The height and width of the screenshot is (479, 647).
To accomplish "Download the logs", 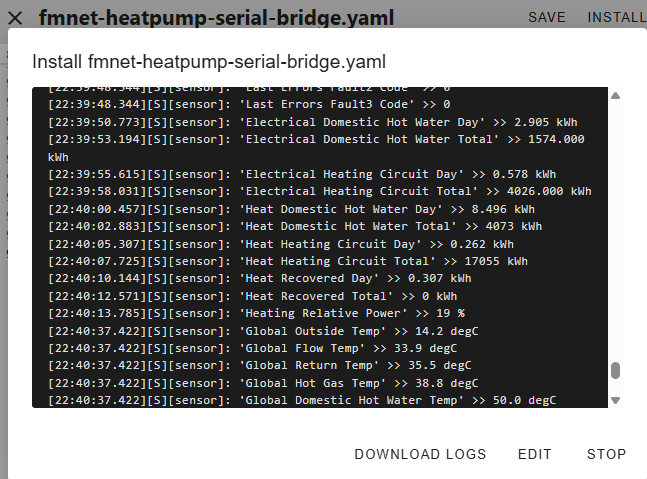I will (x=420, y=454).
